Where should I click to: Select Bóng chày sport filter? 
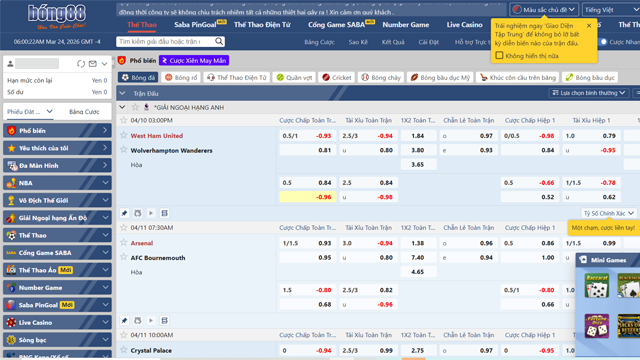click(x=381, y=77)
